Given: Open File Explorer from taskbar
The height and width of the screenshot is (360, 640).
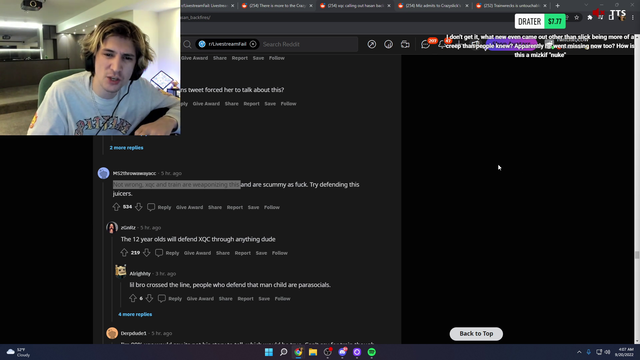Looking at the screenshot, I should (313, 352).
